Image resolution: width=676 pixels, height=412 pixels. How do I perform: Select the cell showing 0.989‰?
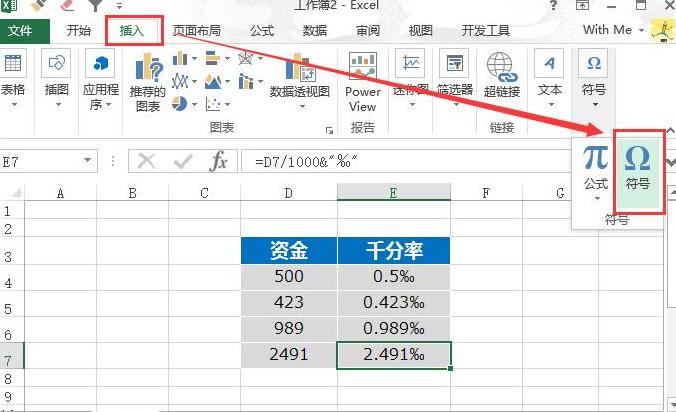point(394,329)
